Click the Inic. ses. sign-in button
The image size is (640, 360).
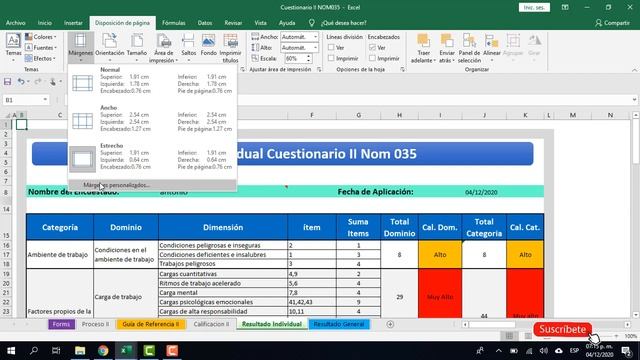click(534, 7)
